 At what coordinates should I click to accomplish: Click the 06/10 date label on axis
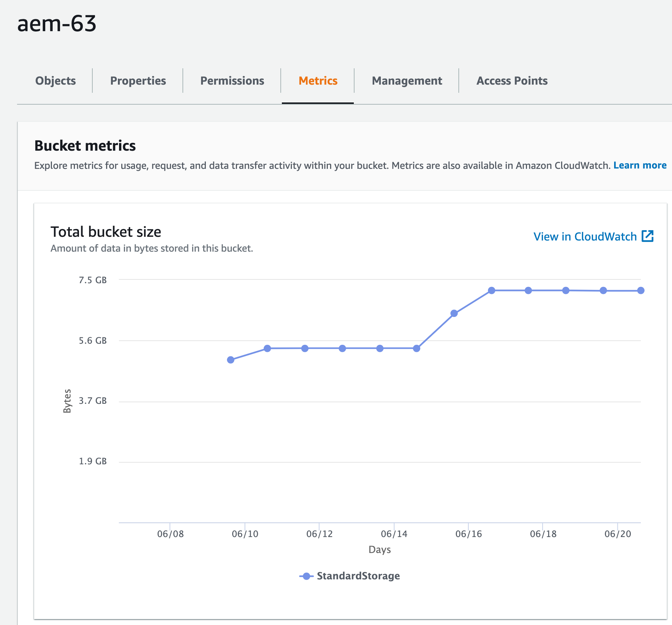[x=245, y=534]
